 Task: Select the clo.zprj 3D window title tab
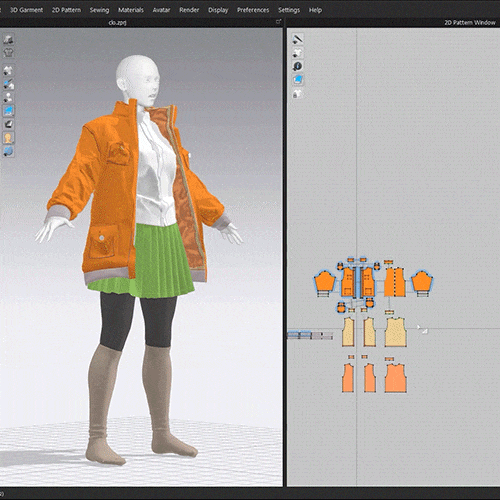[x=117, y=23]
